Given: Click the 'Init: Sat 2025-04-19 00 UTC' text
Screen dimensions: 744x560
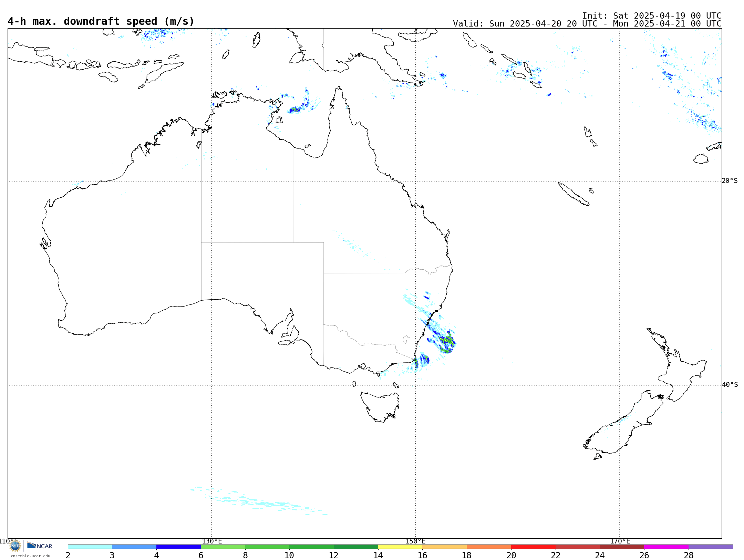Looking at the screenshot, I should click(652, 16).
